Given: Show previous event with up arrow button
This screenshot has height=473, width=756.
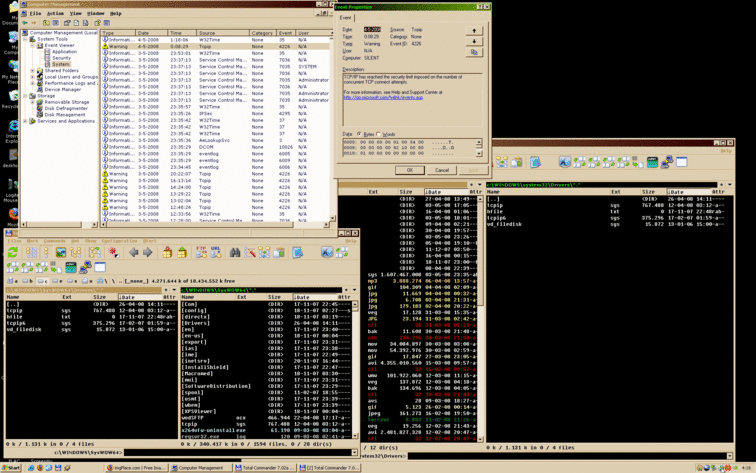Looking at the screenshot, I should tap(474, 30).
